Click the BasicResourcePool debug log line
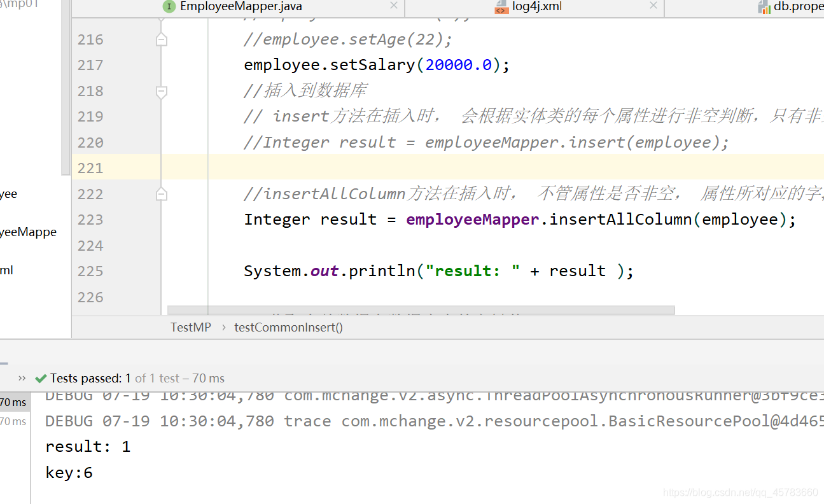 [x=435, y=421]
